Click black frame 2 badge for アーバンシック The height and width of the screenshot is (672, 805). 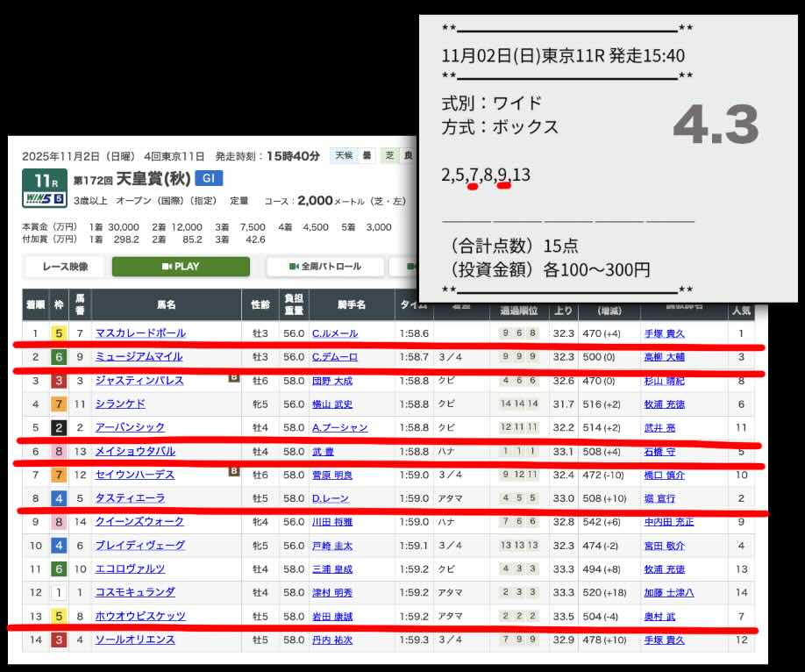58,427
